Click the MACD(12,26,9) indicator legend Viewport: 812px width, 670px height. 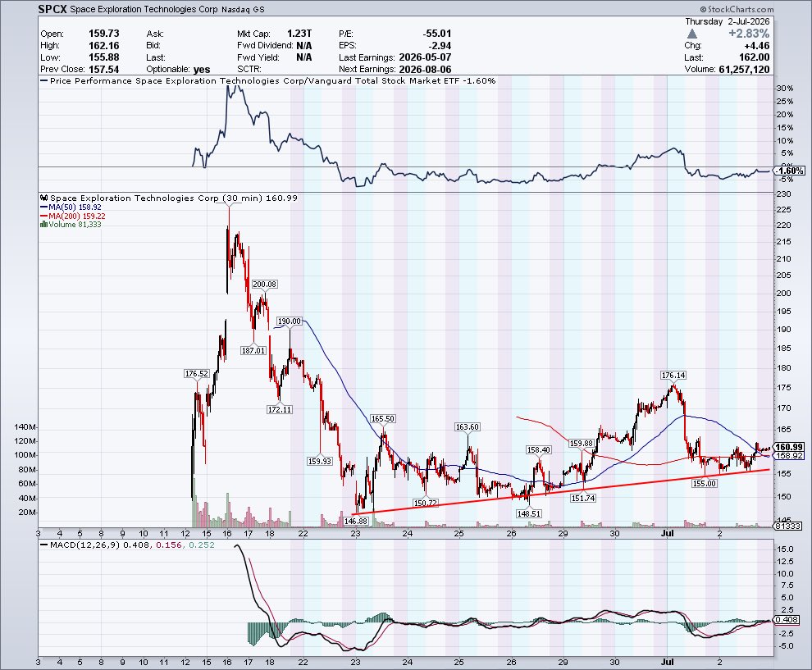127,545
